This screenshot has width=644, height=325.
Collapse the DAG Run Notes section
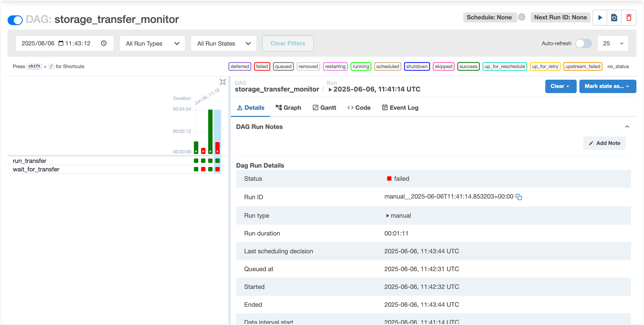627,126
